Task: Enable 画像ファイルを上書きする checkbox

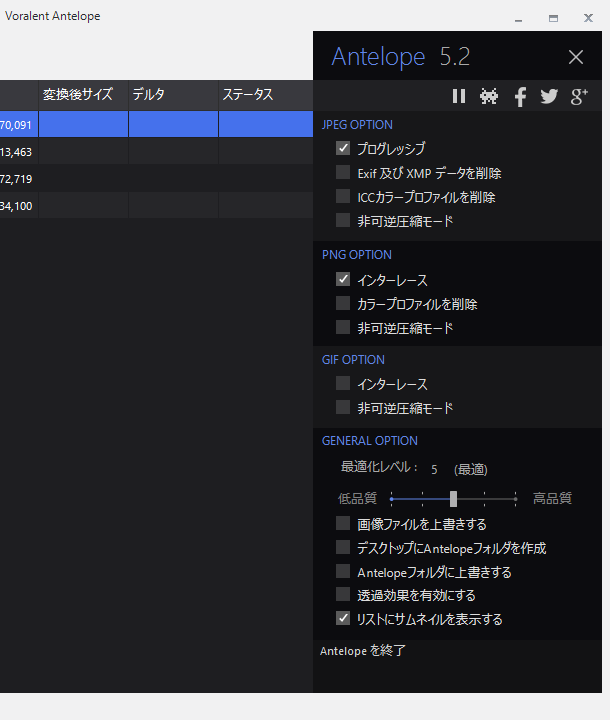Action: tap(343, 523)
